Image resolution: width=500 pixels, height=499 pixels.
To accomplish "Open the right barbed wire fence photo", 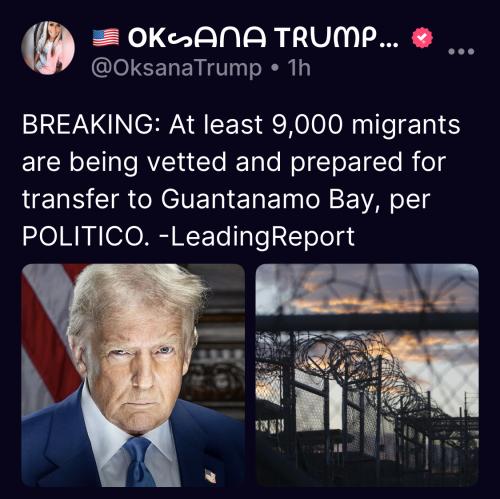I will tap(367, 375).
